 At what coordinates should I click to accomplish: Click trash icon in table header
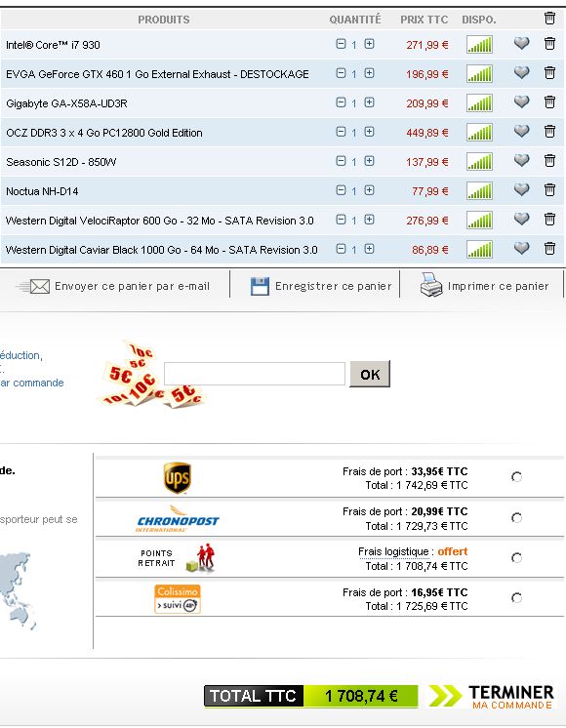tap(549, 19)
